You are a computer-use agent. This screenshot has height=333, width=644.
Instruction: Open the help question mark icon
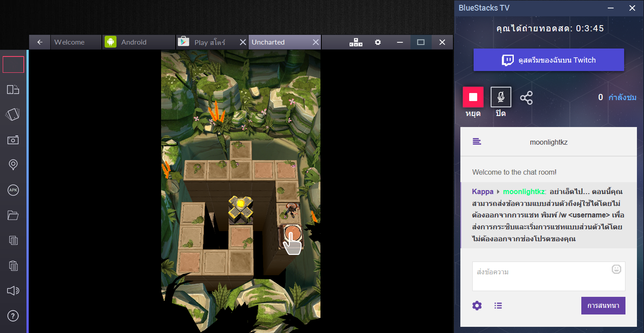[13, 316]
